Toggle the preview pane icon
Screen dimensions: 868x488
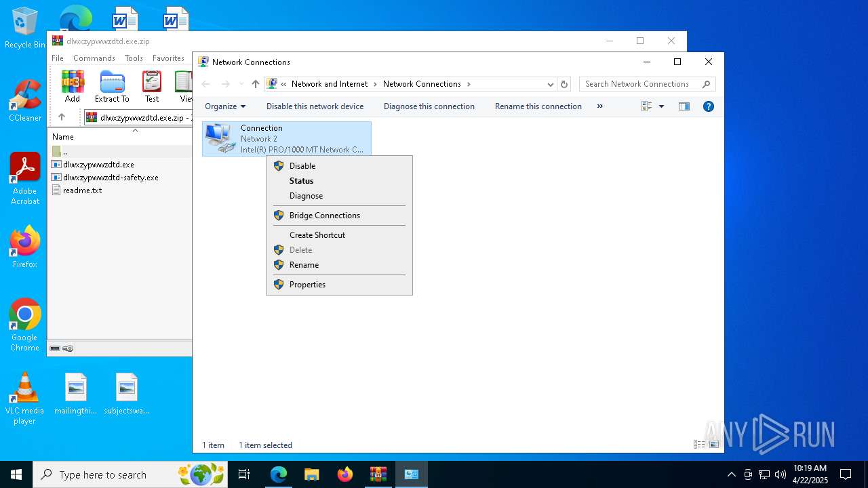[684, 106]
